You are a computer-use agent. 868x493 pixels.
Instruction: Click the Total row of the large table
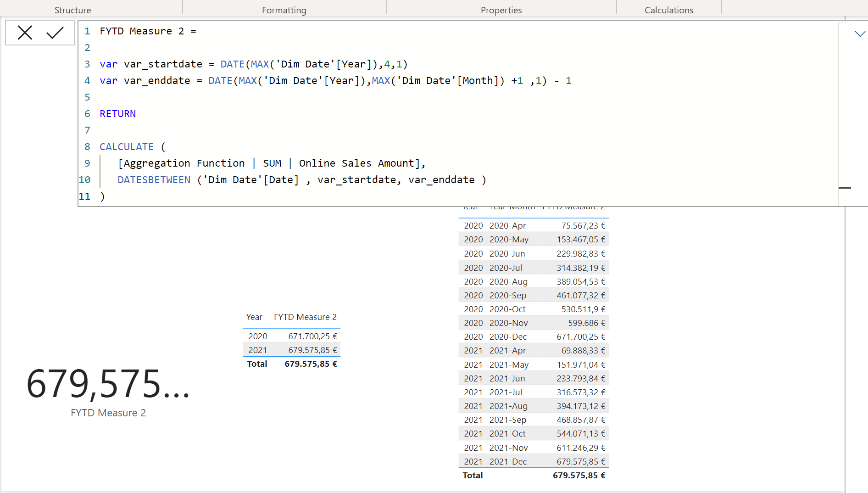(x=534, y=476)
